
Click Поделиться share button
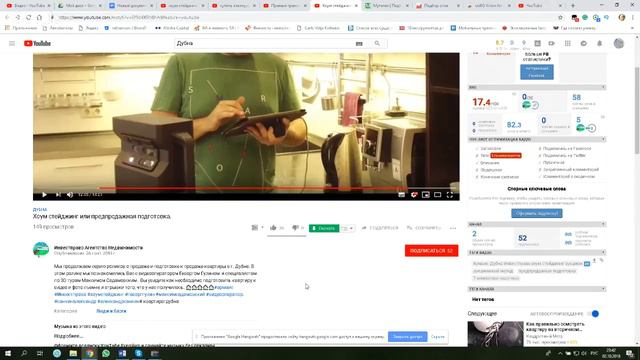380,228
